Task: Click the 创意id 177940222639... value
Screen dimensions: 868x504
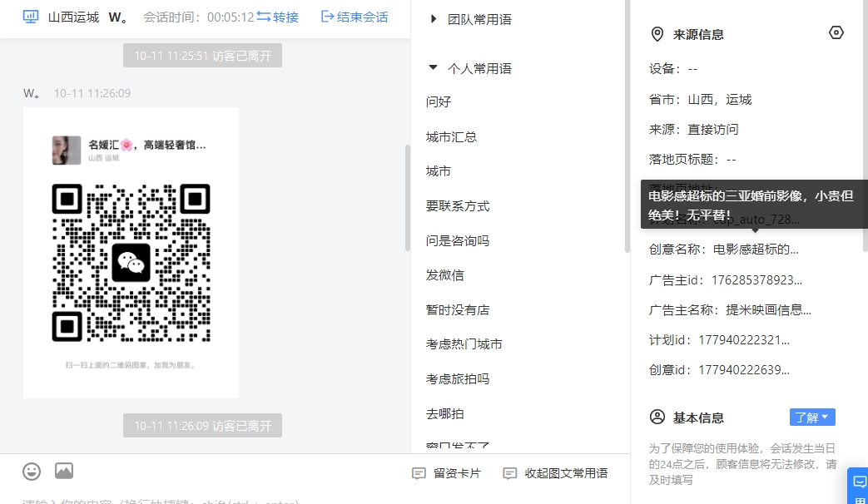Action: point(744,369)
